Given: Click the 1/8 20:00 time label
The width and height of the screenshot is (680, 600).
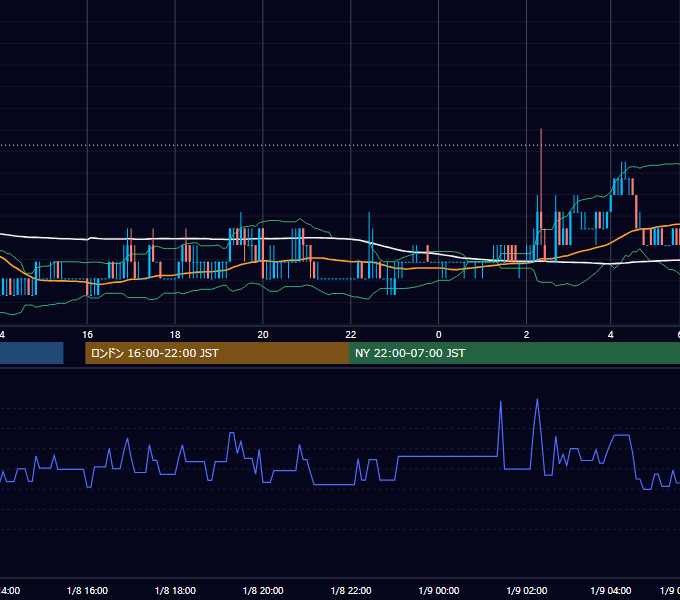Looking at the screenshot, I should point(263,590).
